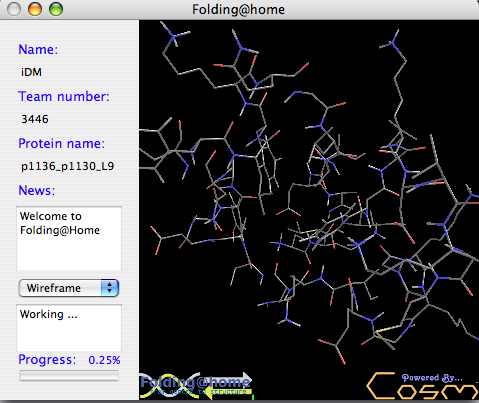Viewport: 479px width, 403px height.
Task: Click the protein wireframe viewer
Action: [309, 210]
